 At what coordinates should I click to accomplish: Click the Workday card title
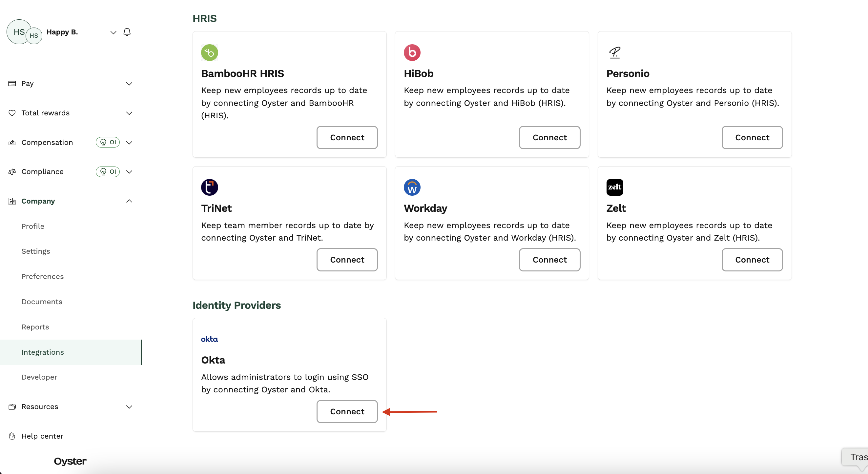click(x=425, y=208)
